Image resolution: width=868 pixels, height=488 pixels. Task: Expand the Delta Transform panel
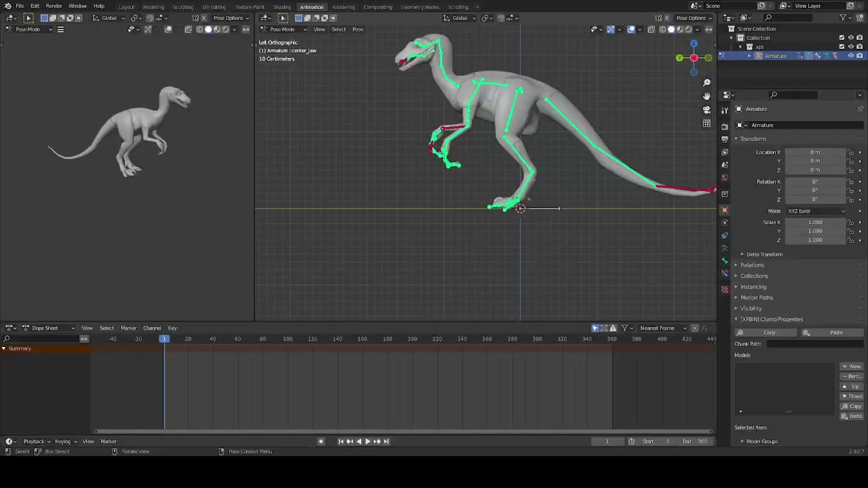pos(762,254)
